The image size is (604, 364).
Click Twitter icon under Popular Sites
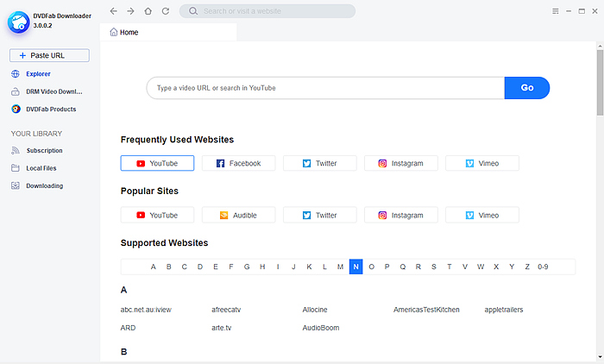(306, 215)
